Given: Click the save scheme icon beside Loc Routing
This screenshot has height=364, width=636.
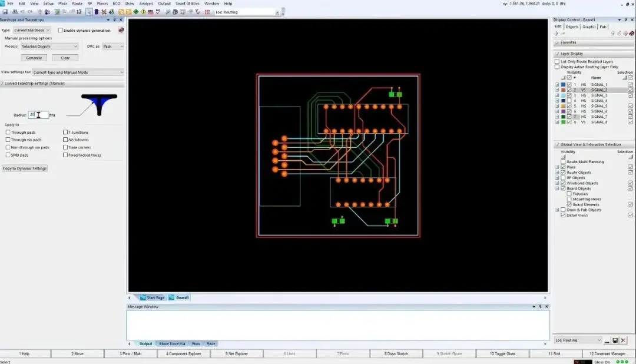Looking at the screenshot, I should coord(615,340).
